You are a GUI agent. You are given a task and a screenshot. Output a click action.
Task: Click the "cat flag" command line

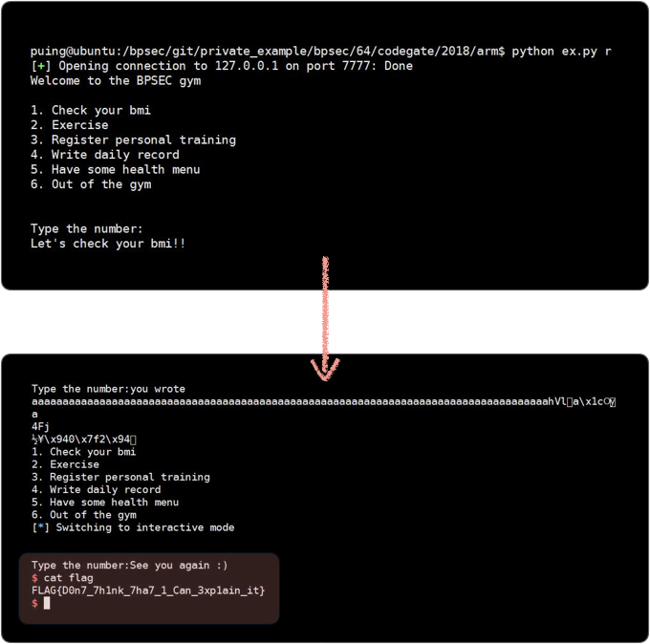[x=62, y=578]
